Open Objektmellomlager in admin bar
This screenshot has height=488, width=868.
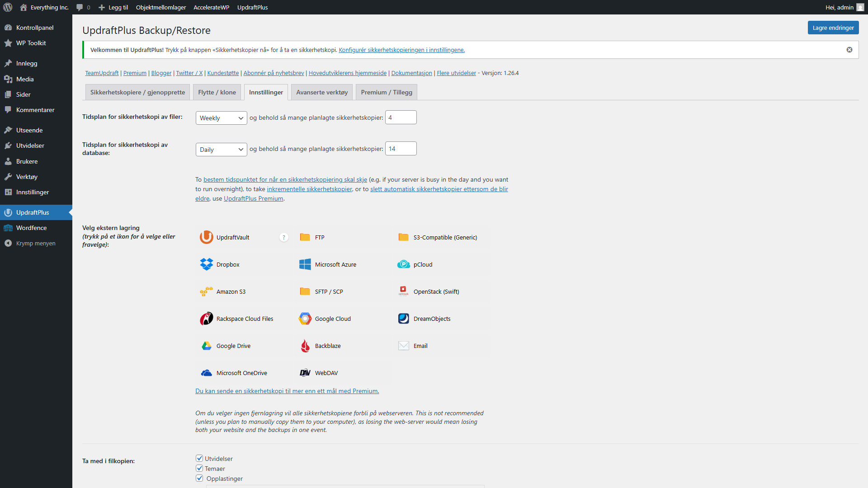click(x=161, y=7)
